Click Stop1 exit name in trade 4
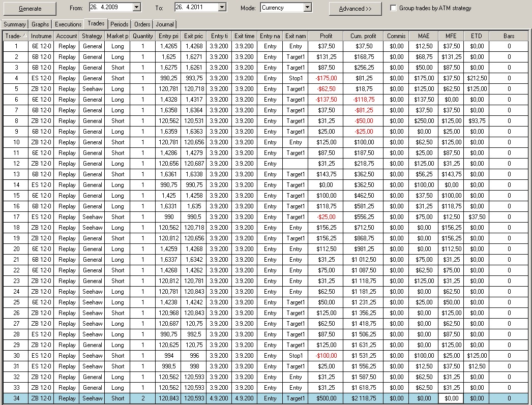 tap(295, 78)
